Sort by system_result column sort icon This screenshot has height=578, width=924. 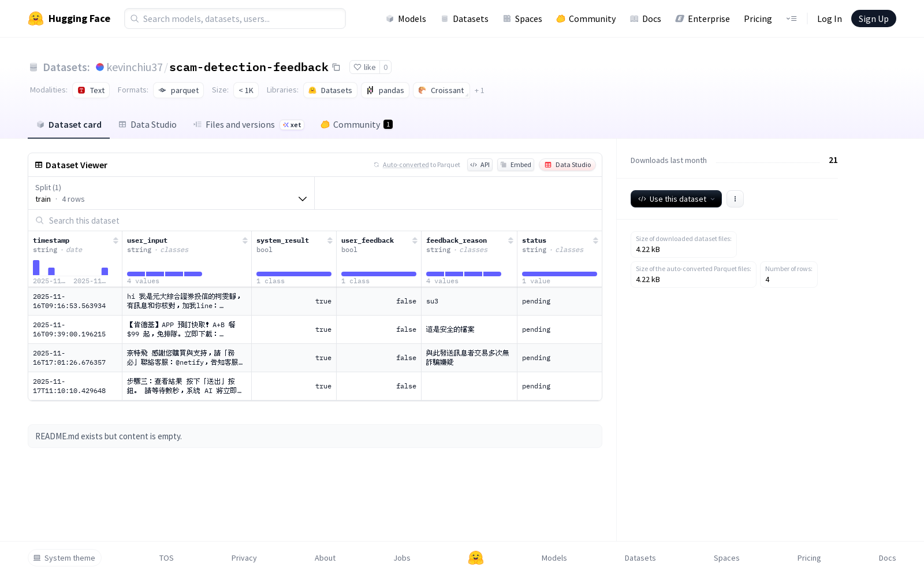pos(330,240)
